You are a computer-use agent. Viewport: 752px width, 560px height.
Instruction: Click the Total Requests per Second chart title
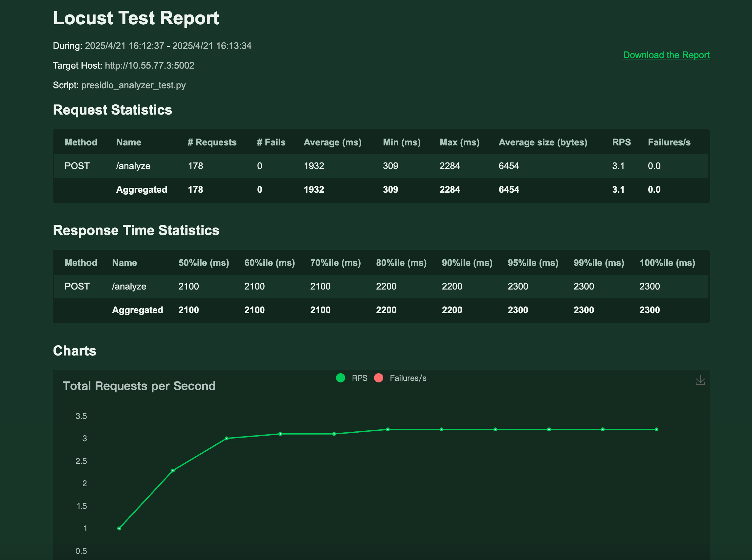coord(139,386)
